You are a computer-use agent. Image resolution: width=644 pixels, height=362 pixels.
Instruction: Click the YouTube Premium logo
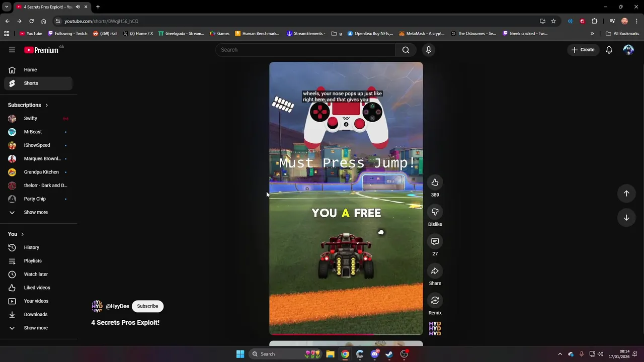pyautogui.click(x=41, y=50)
